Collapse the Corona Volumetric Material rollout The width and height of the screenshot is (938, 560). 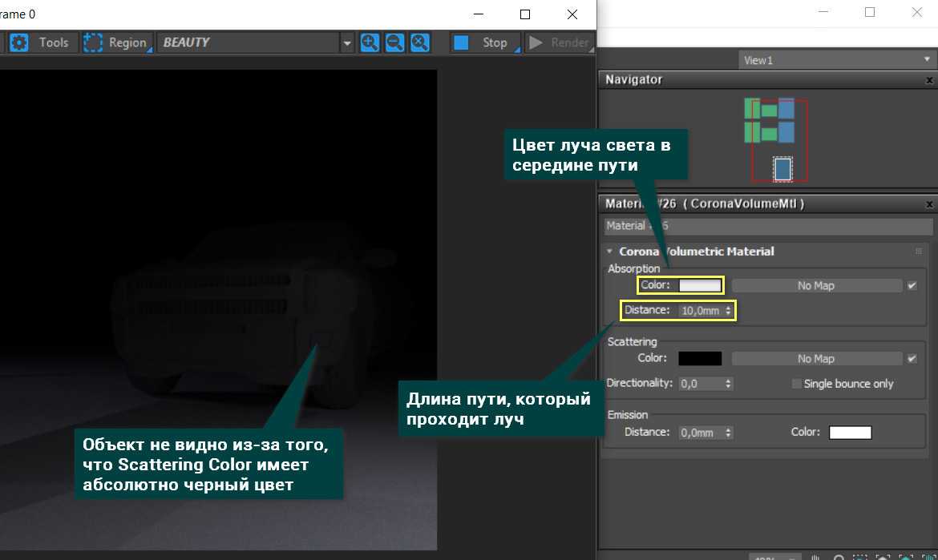pyautogui.click(x=609, y=252)
